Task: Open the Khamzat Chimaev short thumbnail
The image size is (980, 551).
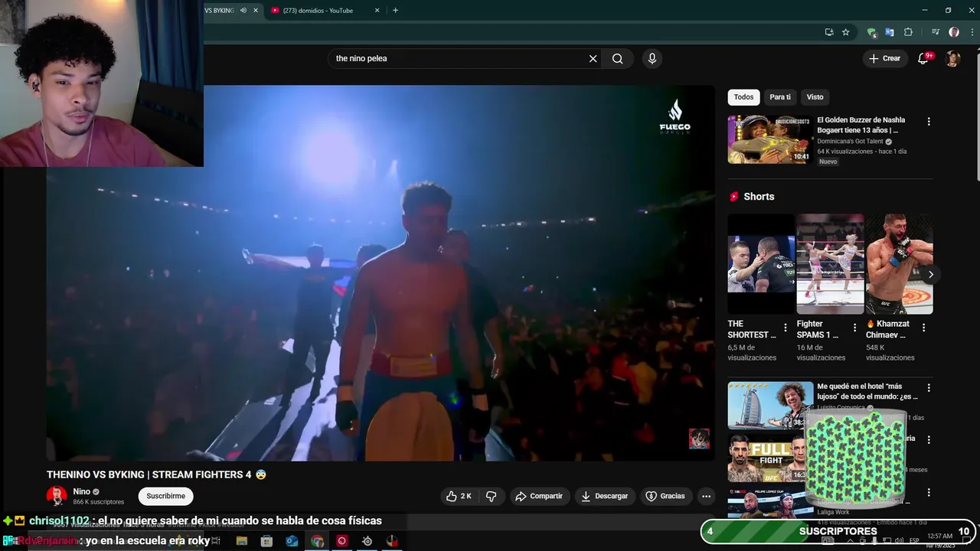Action: click(x=899, y=264)
